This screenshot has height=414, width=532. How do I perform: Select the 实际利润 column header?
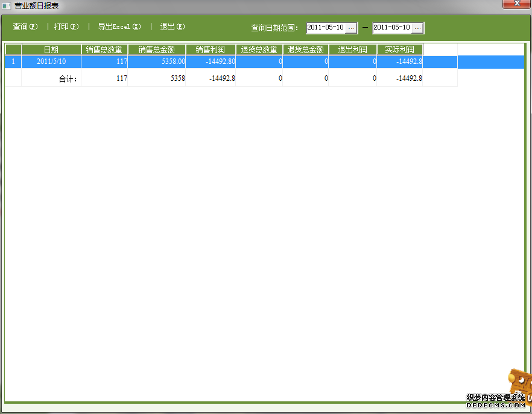pos(399,49)
